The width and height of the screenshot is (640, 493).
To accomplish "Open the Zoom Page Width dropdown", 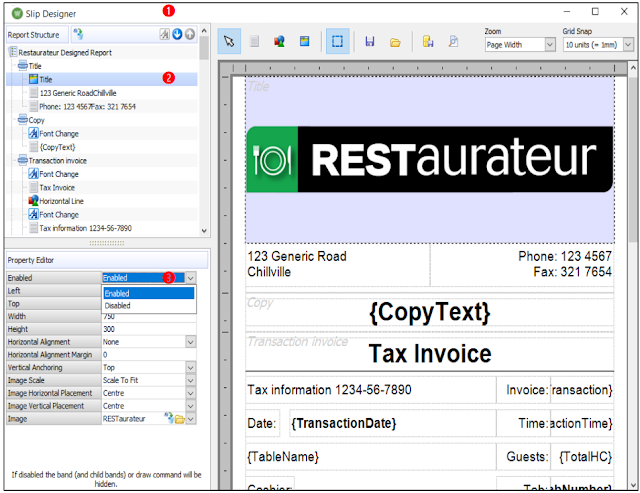I will (x=550, y=44).
